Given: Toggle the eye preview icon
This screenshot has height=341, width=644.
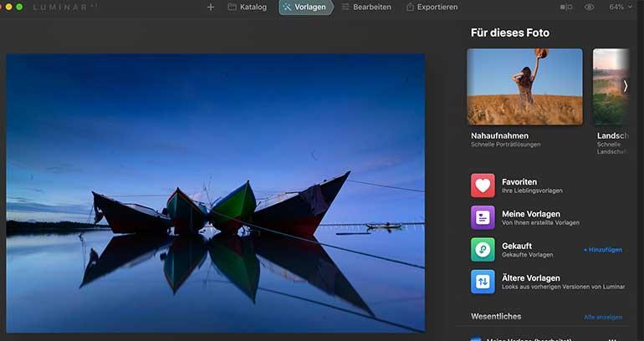Looking at the screenshot, I should [589, 7].
